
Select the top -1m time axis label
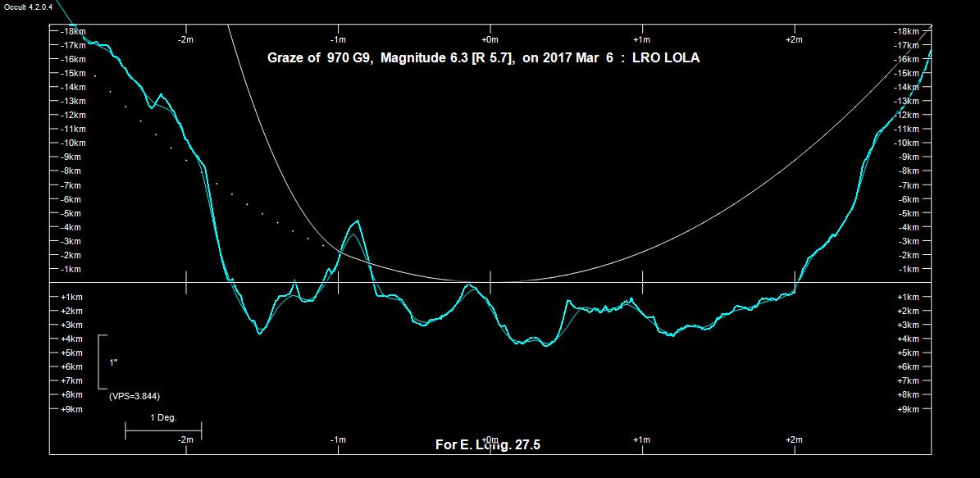tap(338, 39)
